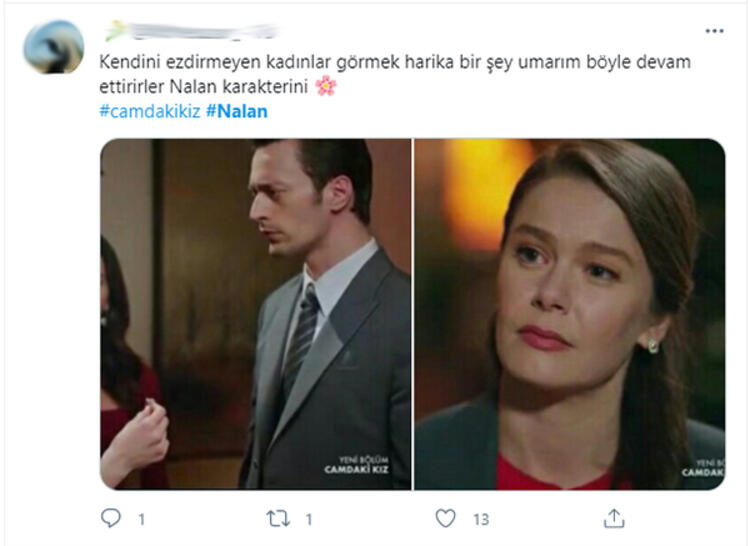
Task: Open the author's round profile avatar
Action: tap(54, 47)
